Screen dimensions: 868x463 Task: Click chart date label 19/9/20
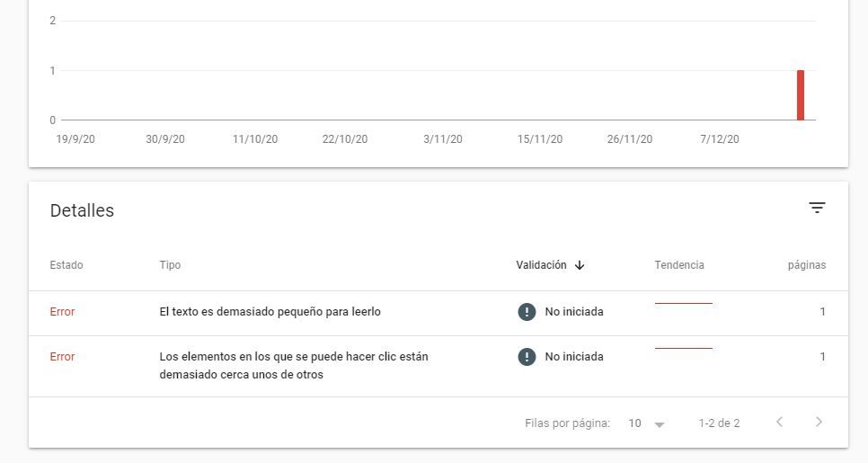(75, 139)
